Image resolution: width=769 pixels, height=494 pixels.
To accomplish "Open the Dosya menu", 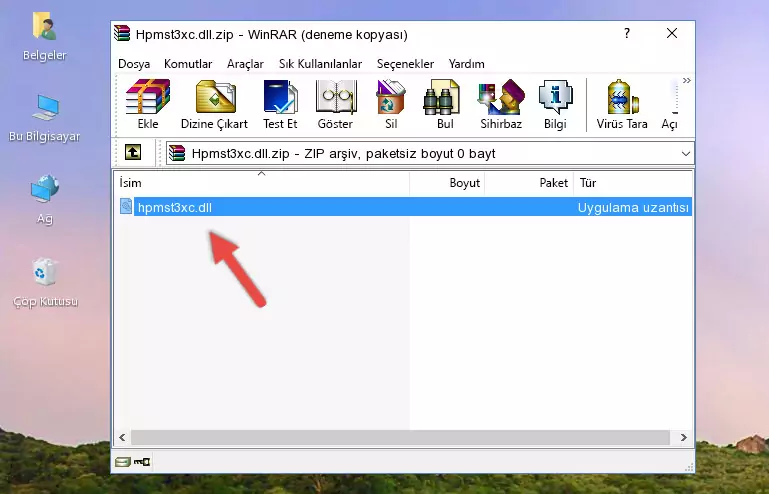I will [134, 64].
